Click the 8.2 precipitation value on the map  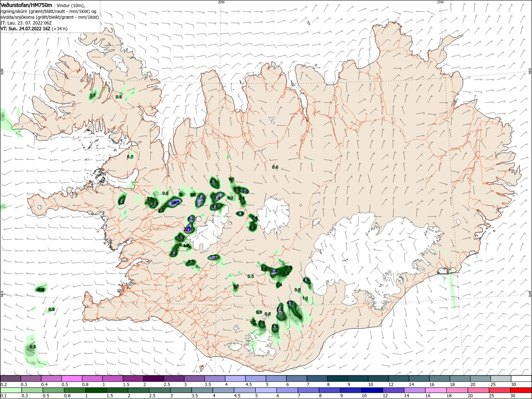(x=191, y=219)
